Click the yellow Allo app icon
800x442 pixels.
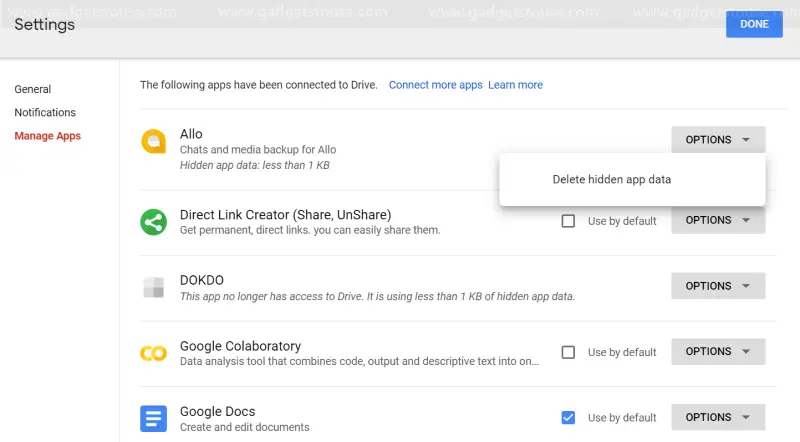pos(154,141)
